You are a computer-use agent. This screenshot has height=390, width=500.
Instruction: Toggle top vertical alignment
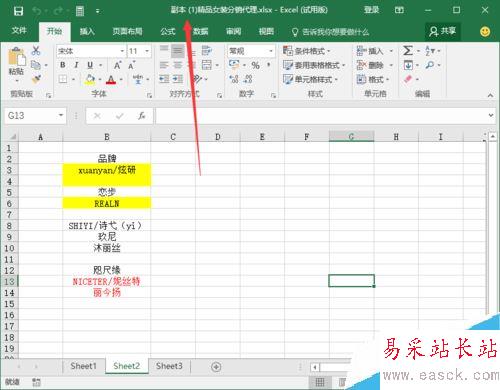(x=164, y=51)
